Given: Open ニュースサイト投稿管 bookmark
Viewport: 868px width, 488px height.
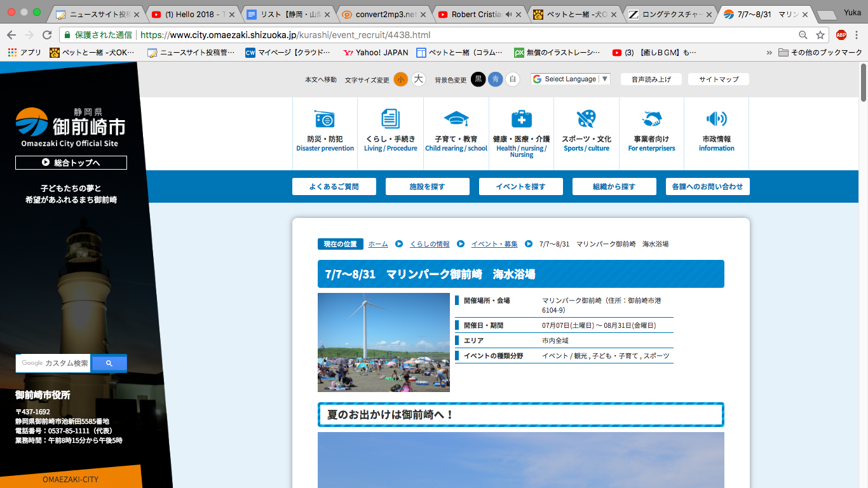Looking at the screenshot, I should click(191, 53).
